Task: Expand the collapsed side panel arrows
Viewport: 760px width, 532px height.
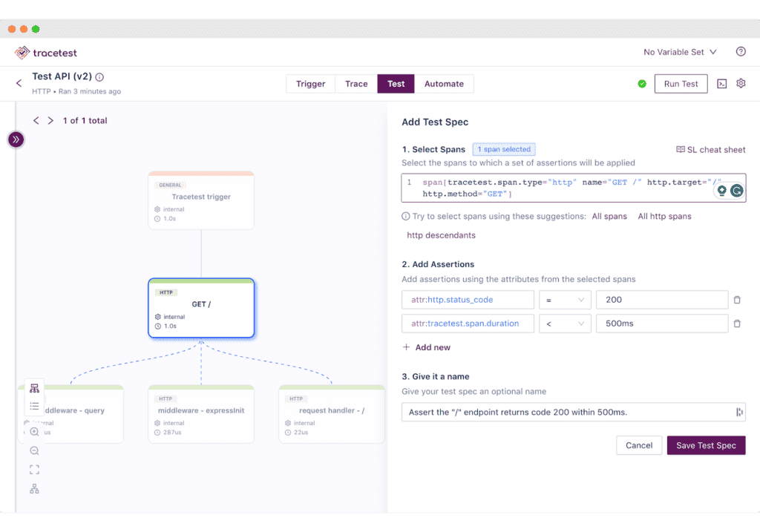Action: (x=16, y=139)
